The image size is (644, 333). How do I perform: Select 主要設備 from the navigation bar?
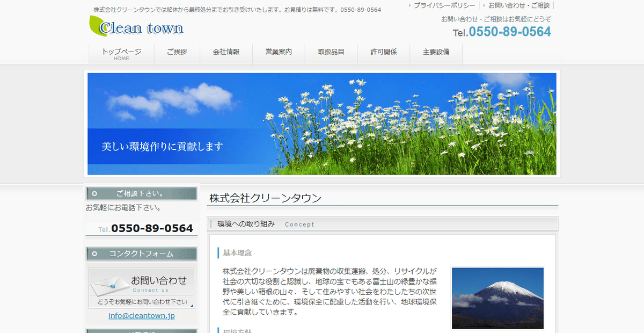click(x=436, y=53)
